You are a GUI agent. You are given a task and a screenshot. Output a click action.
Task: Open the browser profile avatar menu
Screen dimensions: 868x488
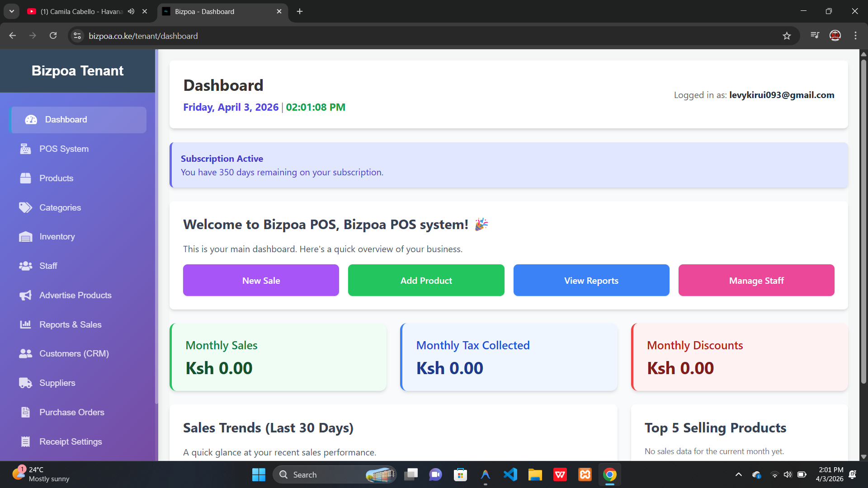pos(835,36)
